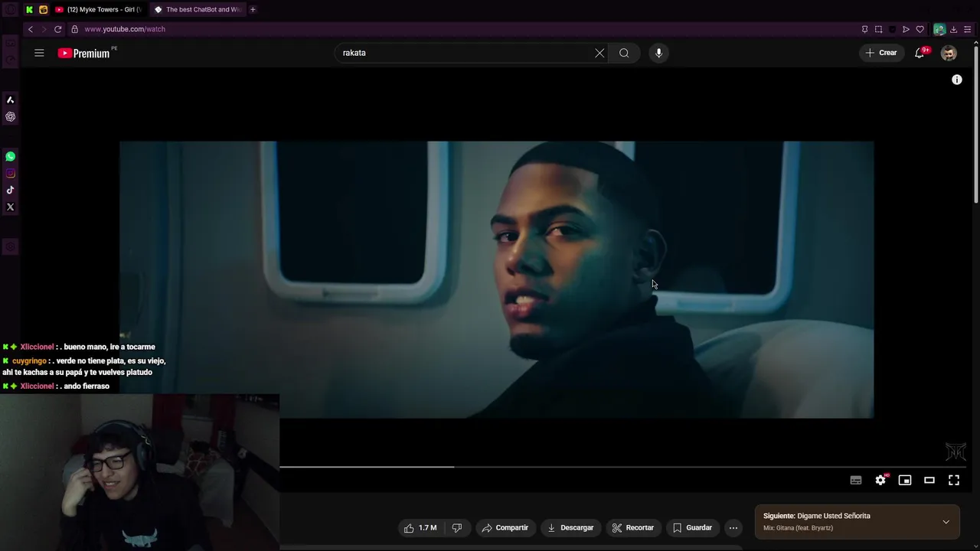The width and height of the screenshot is (980, 551).
Task: Toggle fullscreen on the video
Action: coord(954,480)
